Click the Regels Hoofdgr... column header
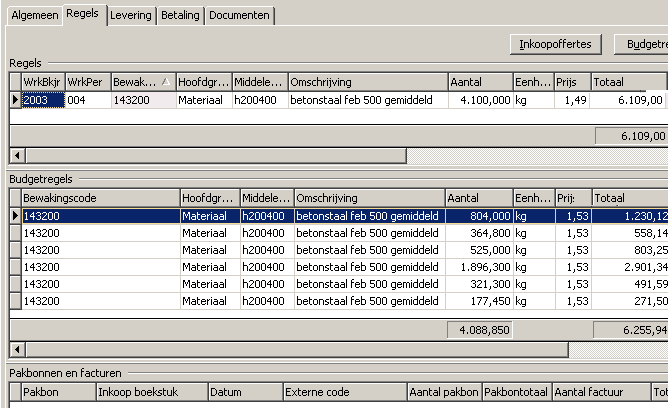The height and width of the screenshot is (408, 668). tap(204, 82)
